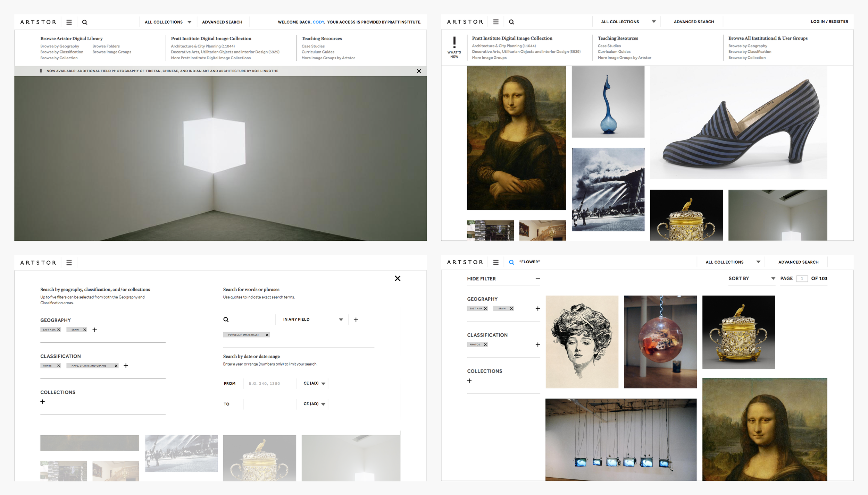Click page number input in results

(802, 279)
